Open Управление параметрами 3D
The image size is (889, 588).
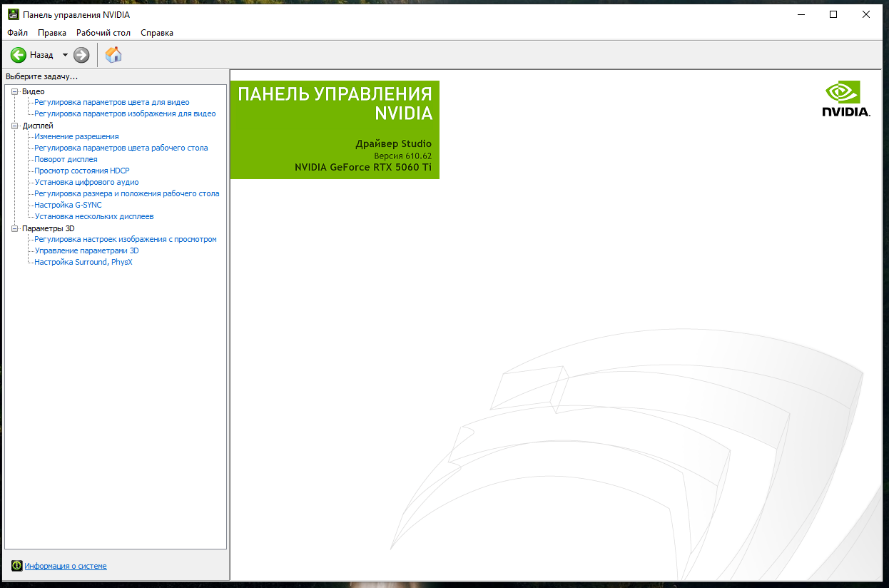coord(86,250)
